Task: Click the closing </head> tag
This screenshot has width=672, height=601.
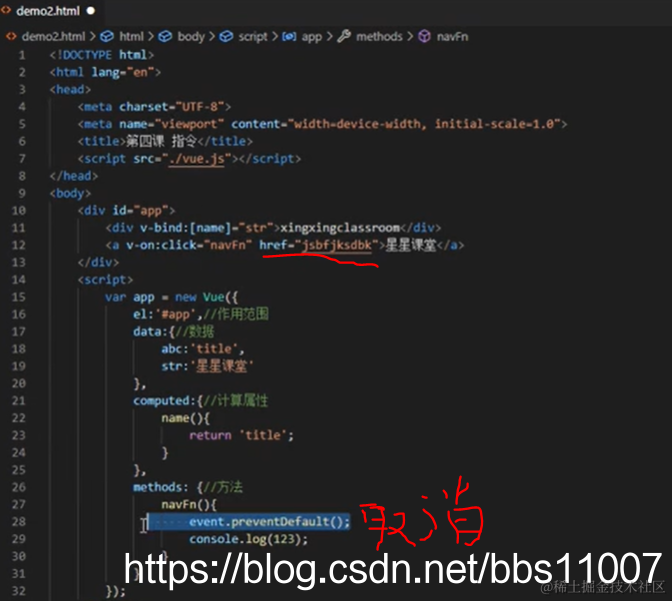Action: [74, 176]
